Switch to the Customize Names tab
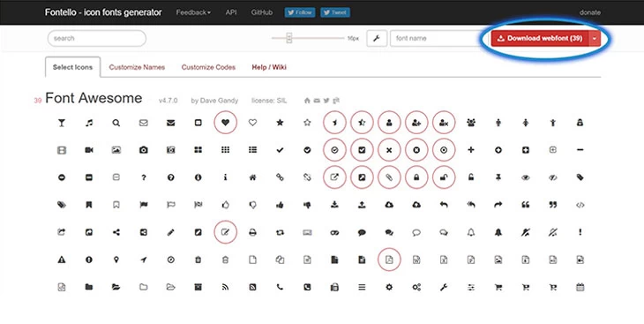 click(x=137, y=67)
